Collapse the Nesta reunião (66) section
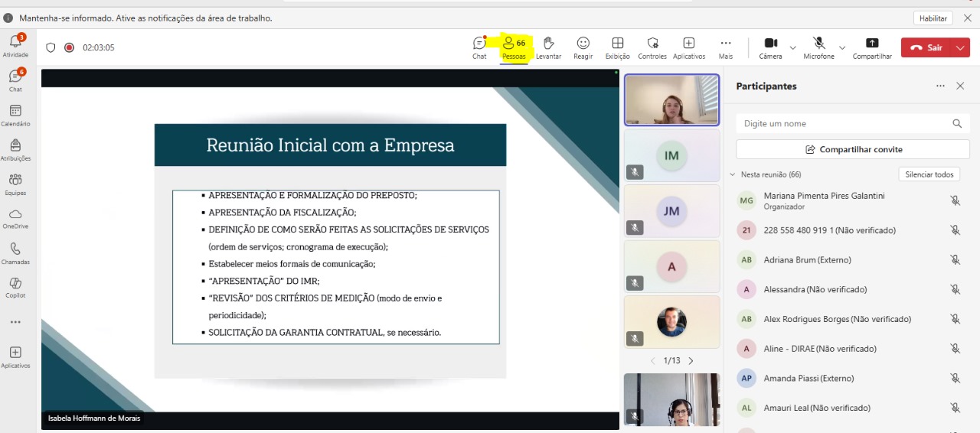980x433 pixels. coord(733,174)
